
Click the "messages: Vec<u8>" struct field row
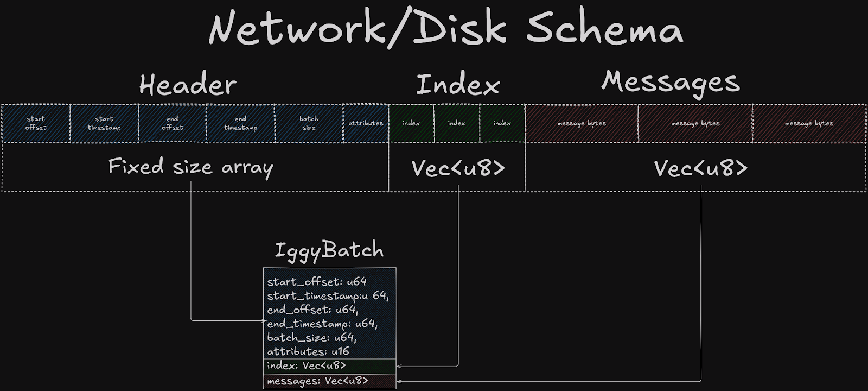click(329, 381)
